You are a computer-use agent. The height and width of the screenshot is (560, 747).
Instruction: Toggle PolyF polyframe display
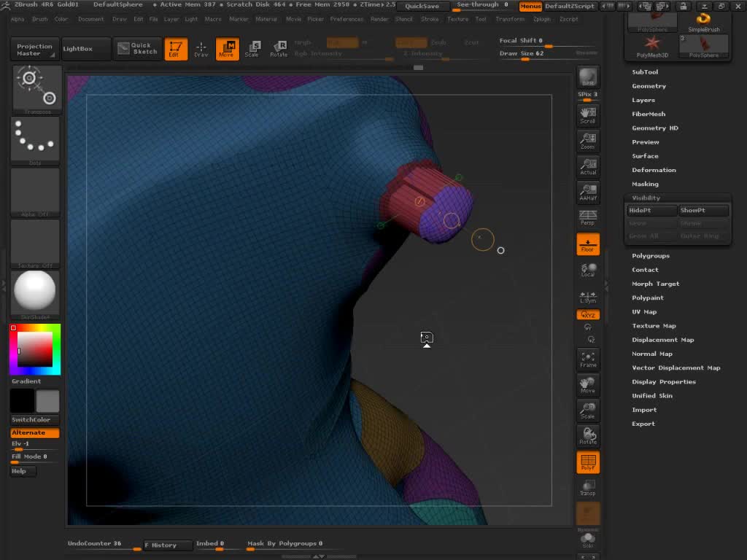(x=588, y=462)
